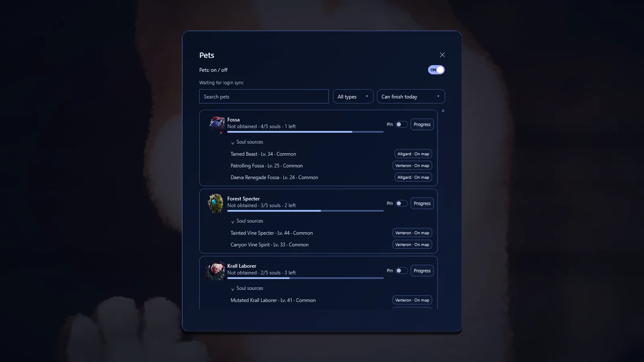The height and width of the screenshot is (362, 644).
Task: Show Canyon Vine Spirit on Verteron map
Action: pyautogui.click(x=412, y=245)
